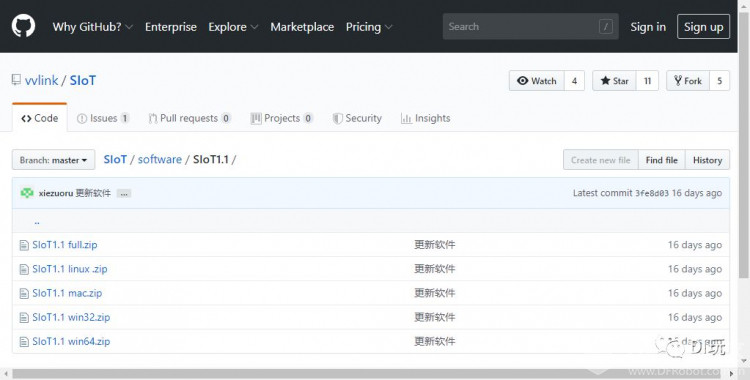This screenshot has width=750, height=380.
Task: Open the commit History button
Action: [x=707, y=160]
